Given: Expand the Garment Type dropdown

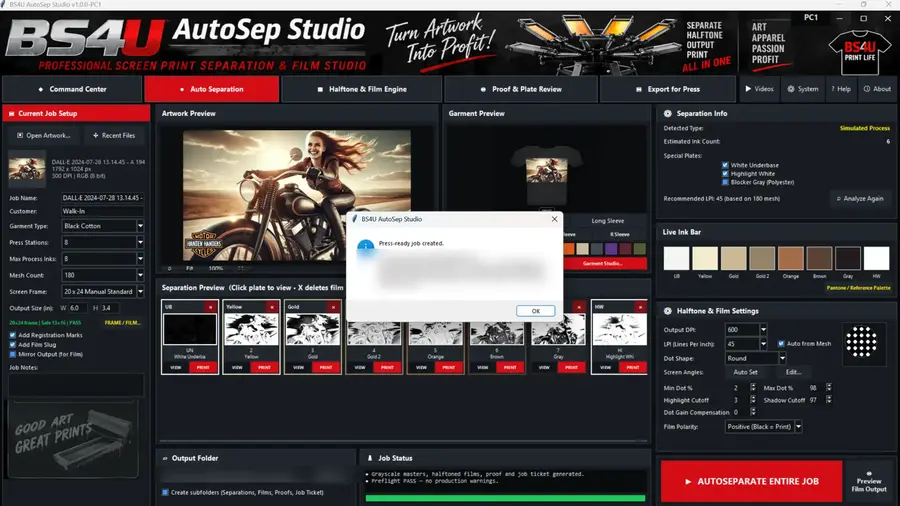Looking at the screenshot, I should 140,226.
